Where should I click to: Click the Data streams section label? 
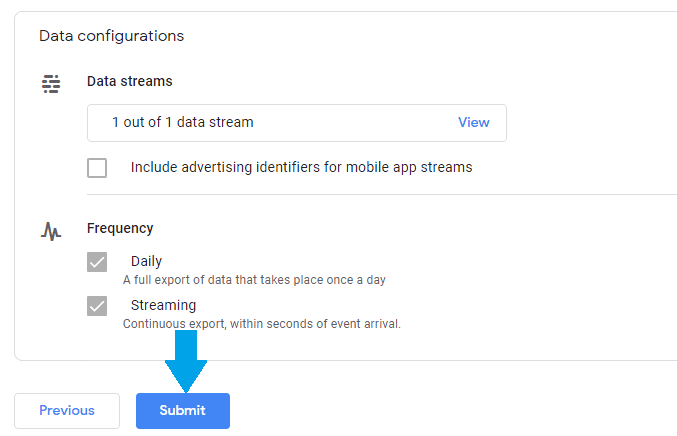(x=129, y=81)
